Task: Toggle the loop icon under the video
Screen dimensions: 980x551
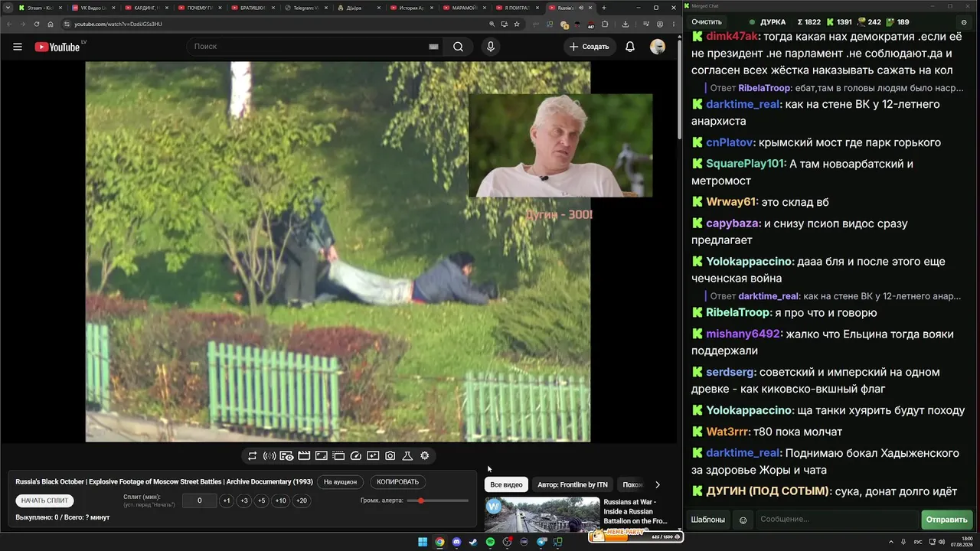Action: point(252,456)
